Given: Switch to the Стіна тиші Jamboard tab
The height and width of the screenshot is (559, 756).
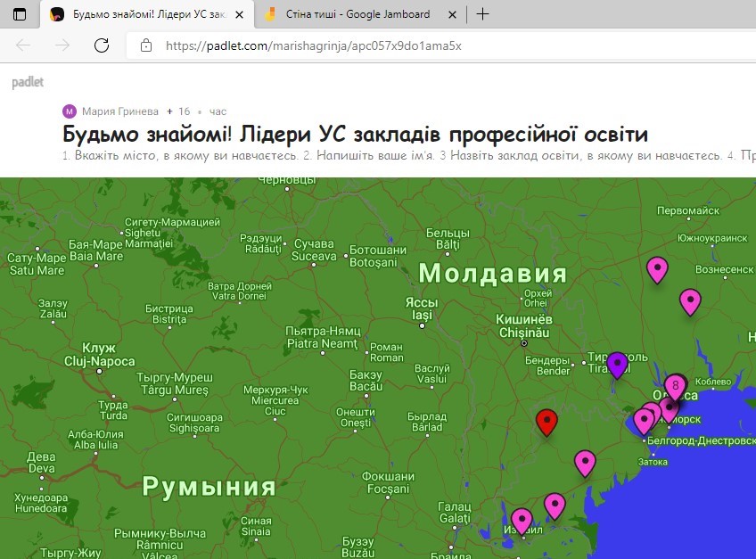Looking at the screenshot, I should click(357, 14).
